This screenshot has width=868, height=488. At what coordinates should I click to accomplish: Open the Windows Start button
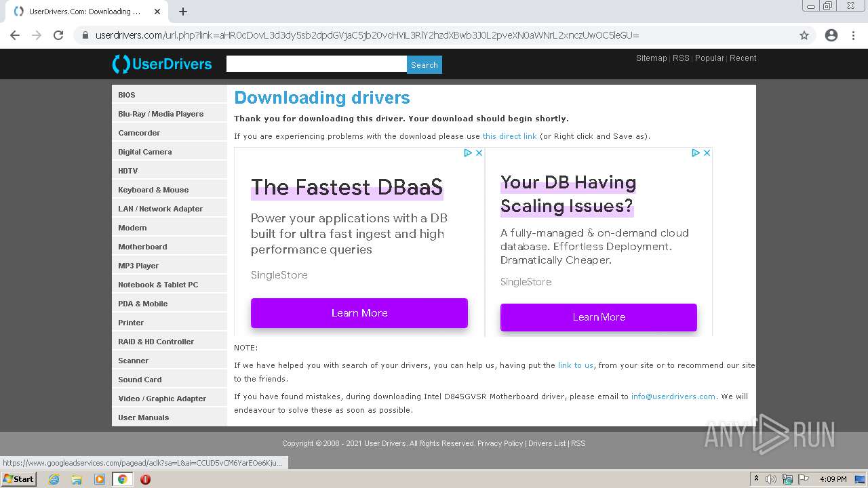18,479
